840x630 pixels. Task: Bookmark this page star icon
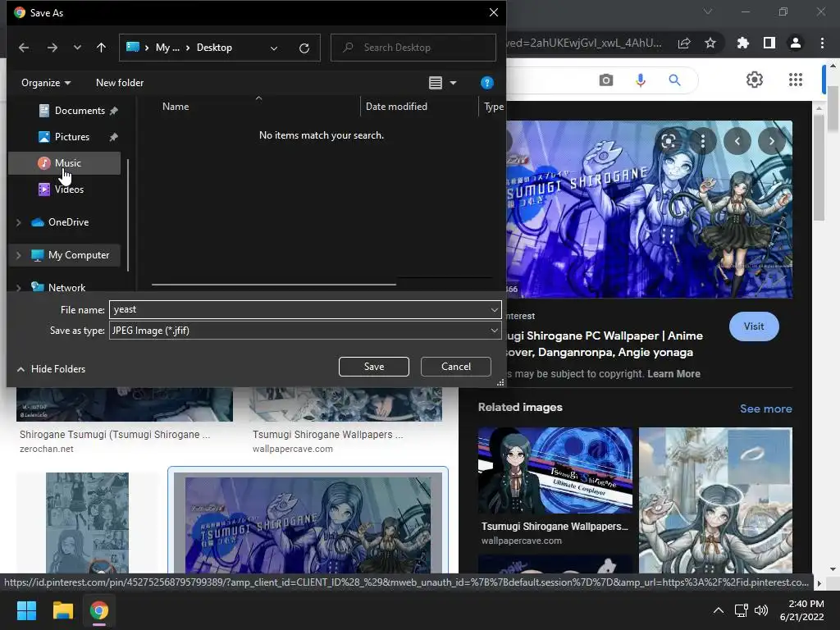710,43
